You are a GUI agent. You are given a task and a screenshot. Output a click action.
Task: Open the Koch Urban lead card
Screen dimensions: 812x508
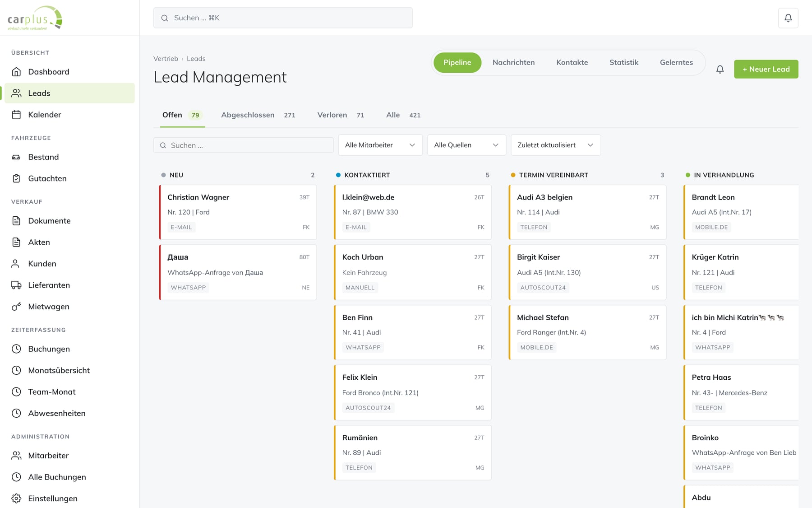pos(413,272)
